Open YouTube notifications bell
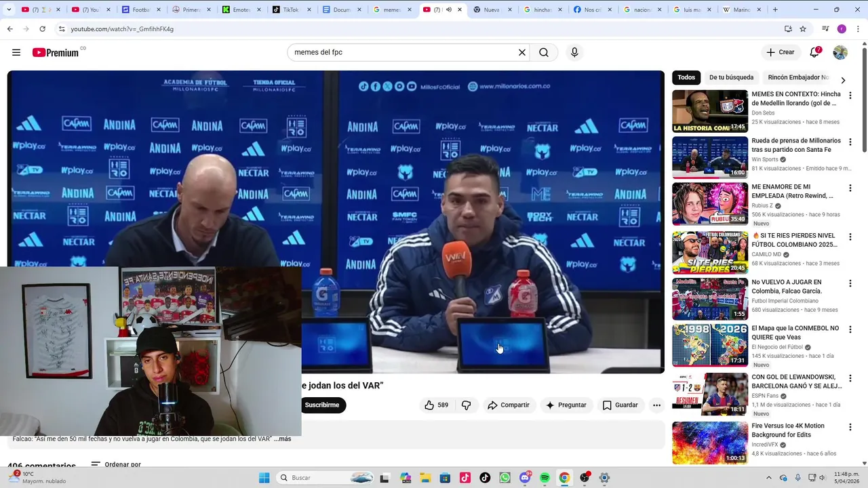 (815, 52)
